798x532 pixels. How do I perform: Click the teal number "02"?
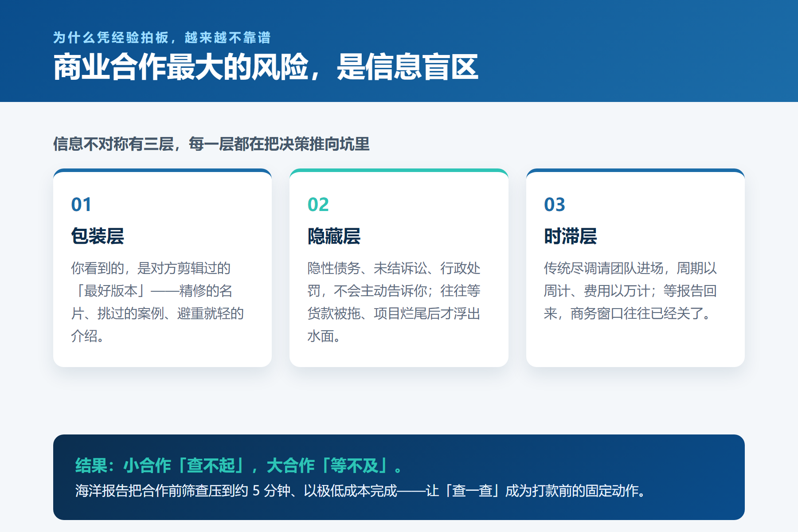[x=318, y=204]
